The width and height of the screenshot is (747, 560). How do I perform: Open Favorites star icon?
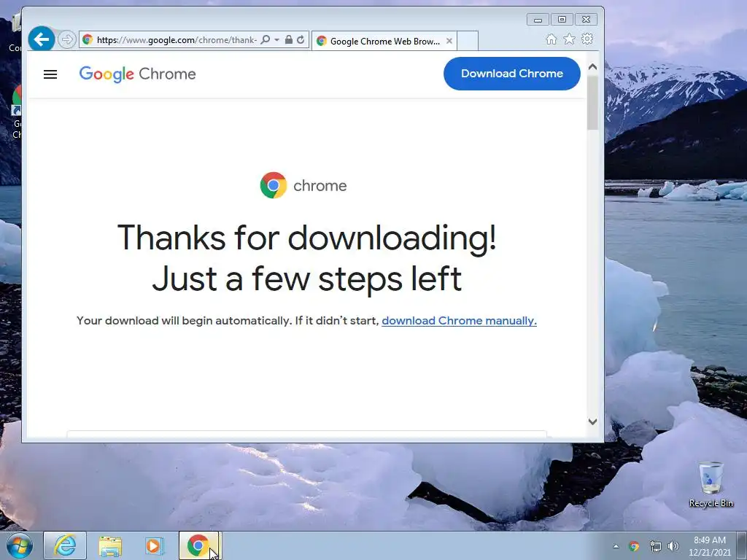(569, 39)
